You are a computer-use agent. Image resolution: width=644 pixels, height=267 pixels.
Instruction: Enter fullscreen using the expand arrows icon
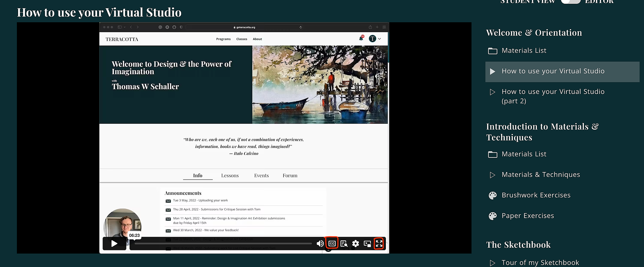click(379, 243)
